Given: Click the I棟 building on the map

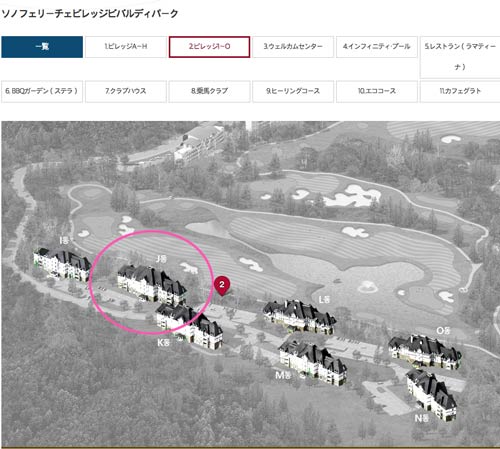Looking at the screenshot, I should [62, 263].
